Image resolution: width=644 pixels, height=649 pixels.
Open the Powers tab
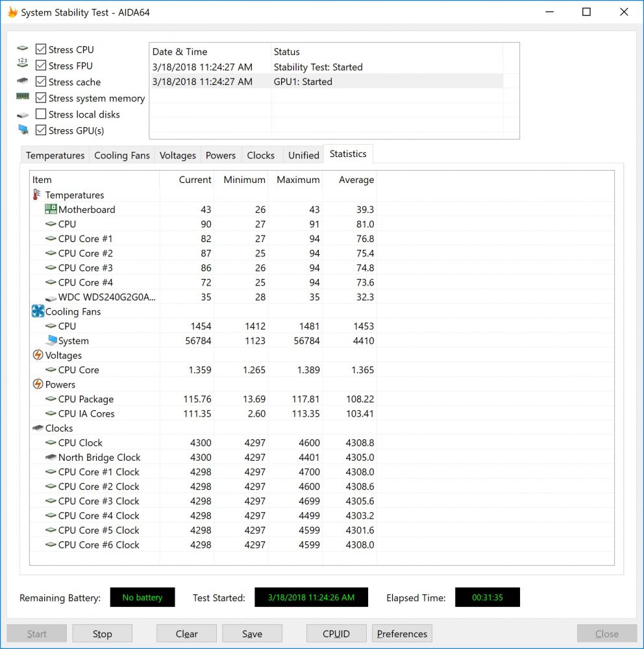pos(221,155)
